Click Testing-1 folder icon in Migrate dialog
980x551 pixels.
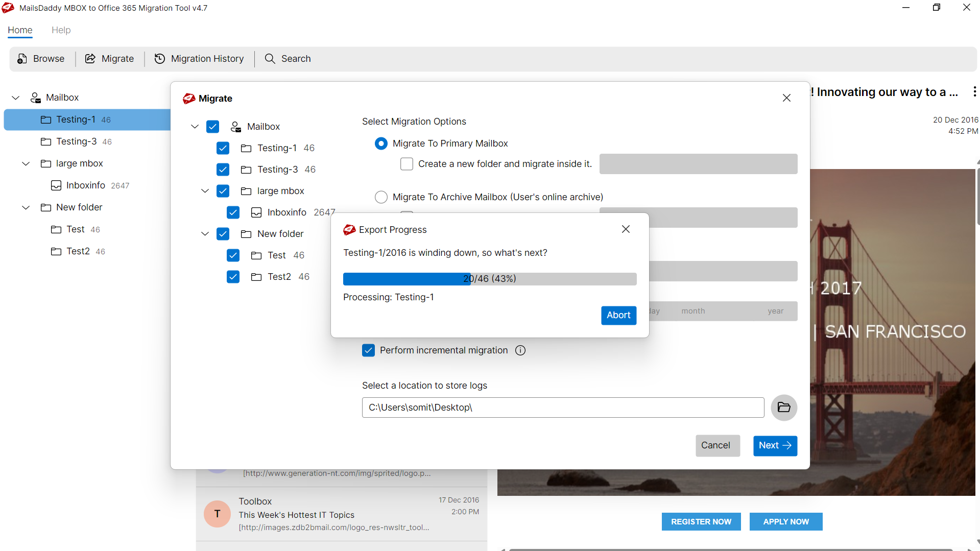pyautogui.click(x=246, y=148)
